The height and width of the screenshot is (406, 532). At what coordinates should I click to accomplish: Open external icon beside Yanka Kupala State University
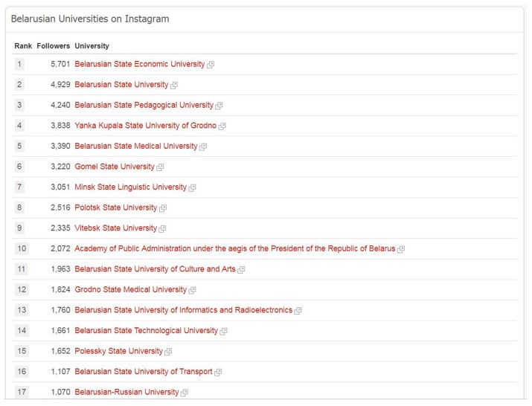coord(222,126)
